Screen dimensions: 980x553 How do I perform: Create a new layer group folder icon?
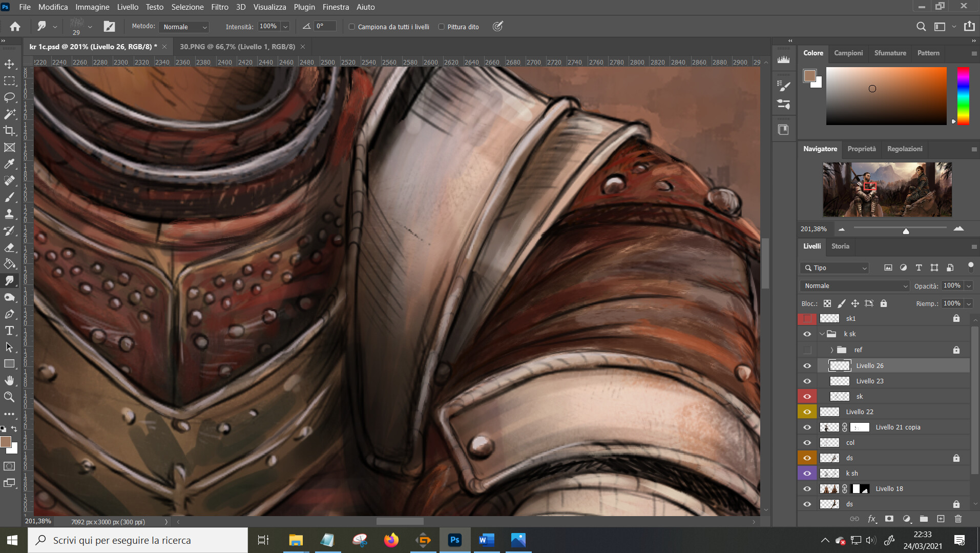click(x=924, y=519)
